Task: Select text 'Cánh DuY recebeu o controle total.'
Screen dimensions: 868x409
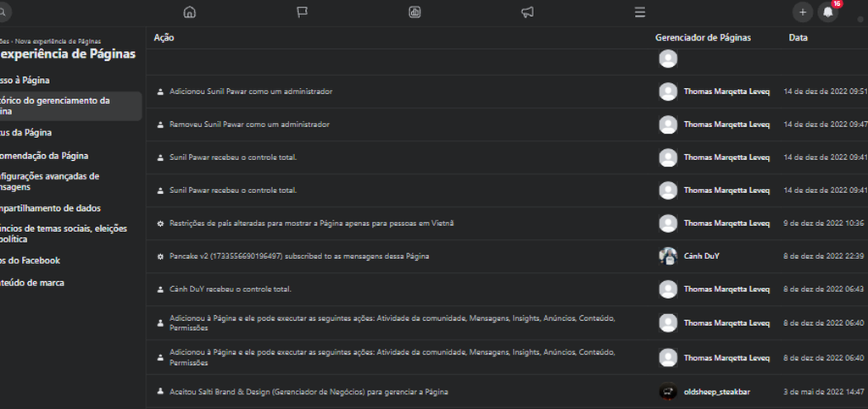Action: [x=231, y=290]
